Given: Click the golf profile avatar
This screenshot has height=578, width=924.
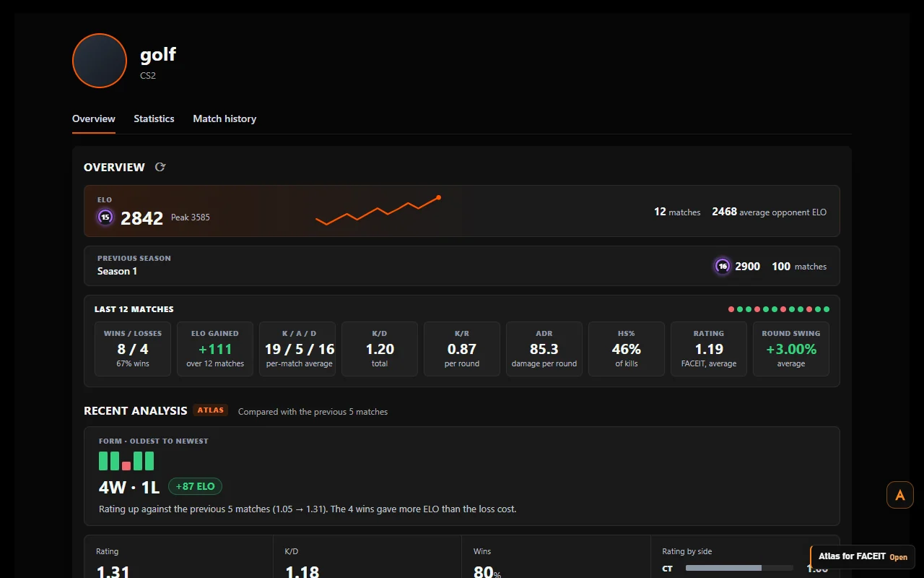Looking at the screenshot, I should (100, 61).
